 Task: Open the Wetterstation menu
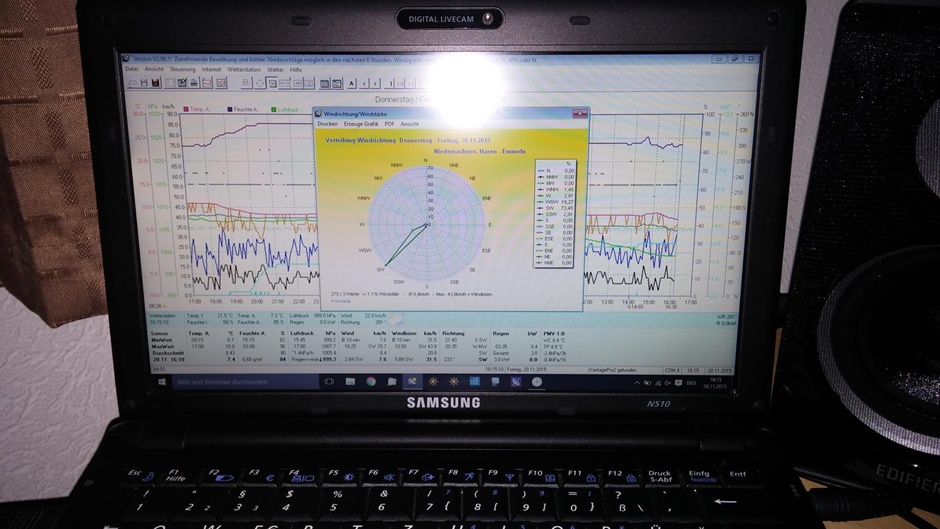click(244, 69)
